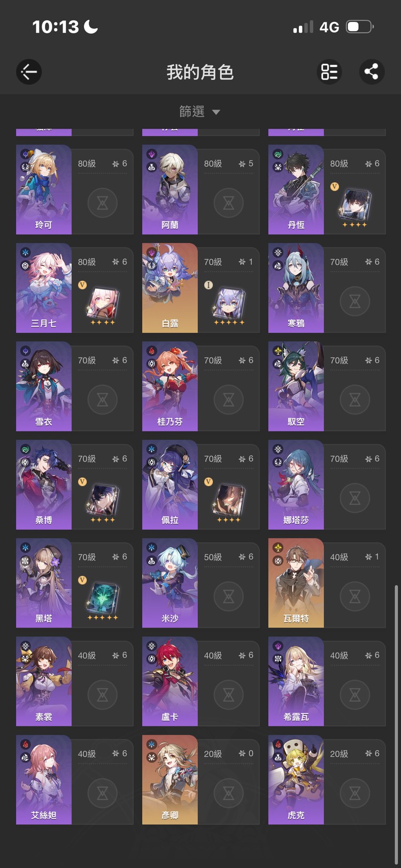The height and width of the screenshot is (868, 401).
Task: Tap the back arrow icon
Action: click(x=29, y=72)
